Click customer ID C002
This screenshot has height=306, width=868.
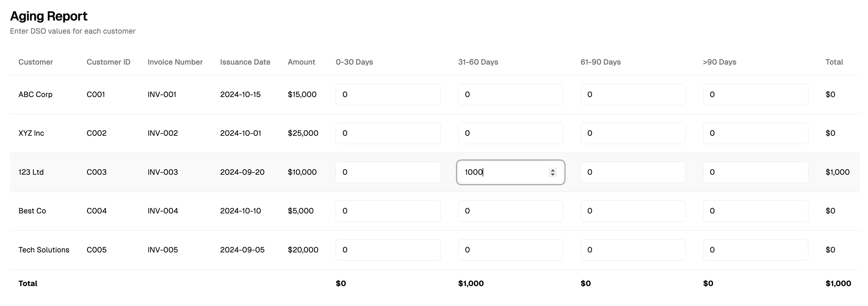97,133
